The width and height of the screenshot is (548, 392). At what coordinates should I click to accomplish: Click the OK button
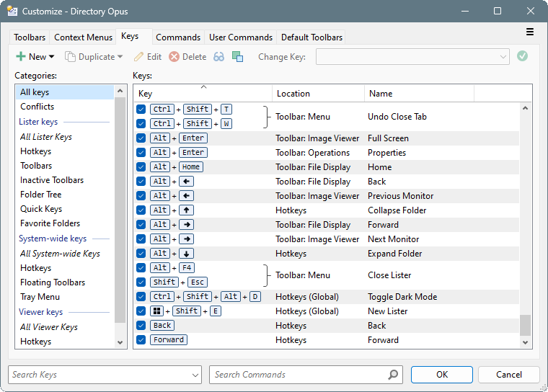[x=442, y=375]
